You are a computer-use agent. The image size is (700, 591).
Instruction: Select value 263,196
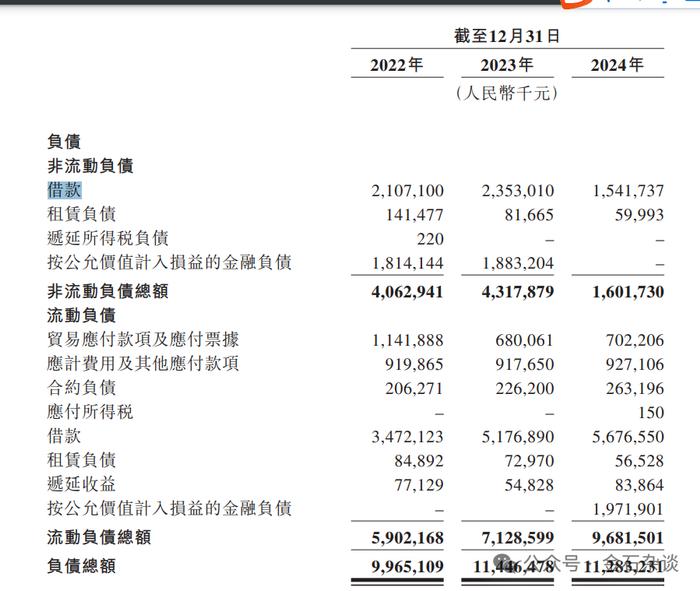635,389
